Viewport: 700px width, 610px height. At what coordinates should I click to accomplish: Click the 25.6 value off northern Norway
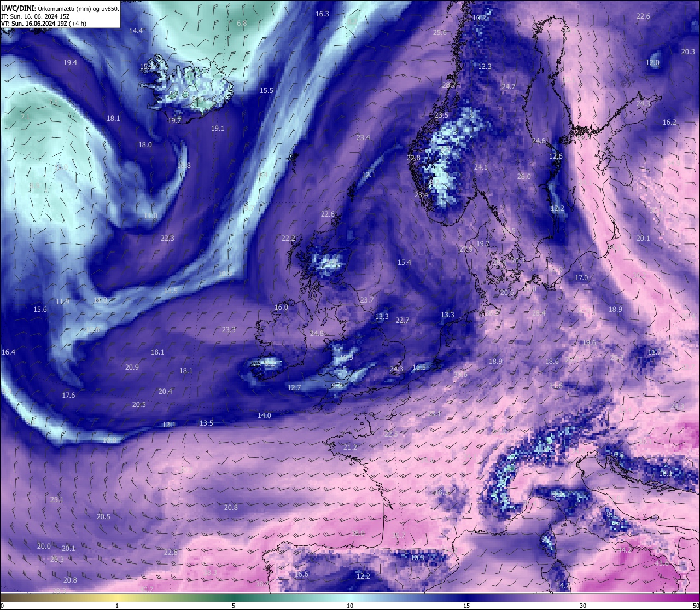(x=440, y=32)
